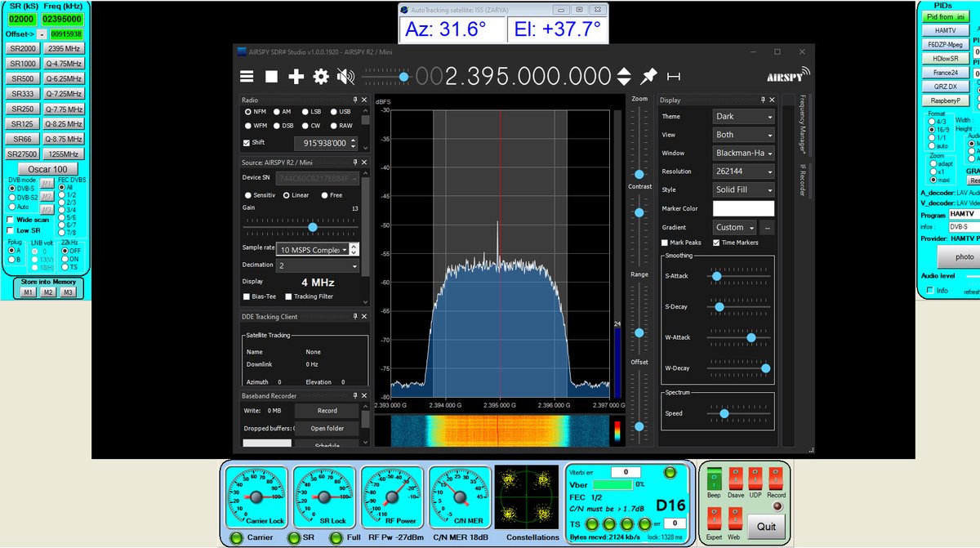Click the SR (kS) value field 02000
Viewport: 980px width, 548px height.
[22, 19]
